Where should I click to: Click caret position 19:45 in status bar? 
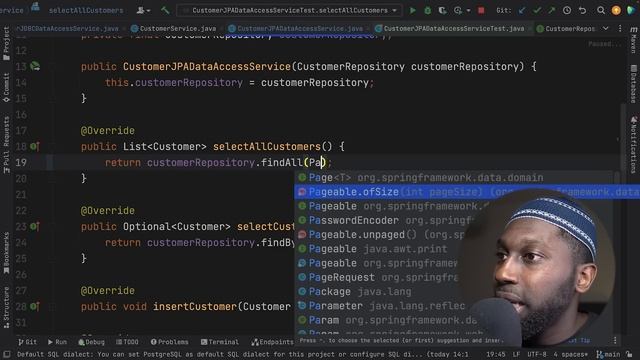pyautogui.click(x=496, y=354)
